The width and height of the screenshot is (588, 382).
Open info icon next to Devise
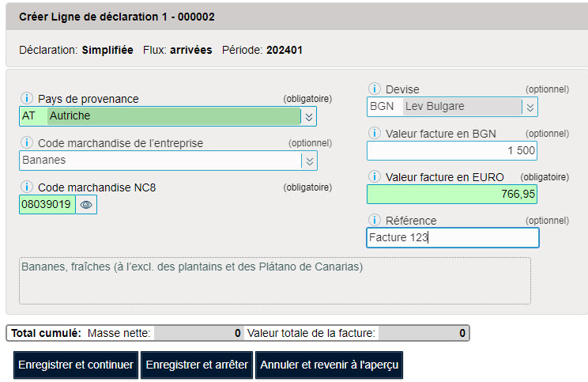coord(375,89)
